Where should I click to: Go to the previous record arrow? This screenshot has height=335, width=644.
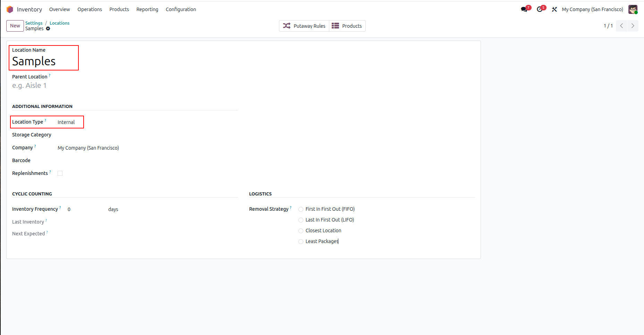(x=621, y=26)
